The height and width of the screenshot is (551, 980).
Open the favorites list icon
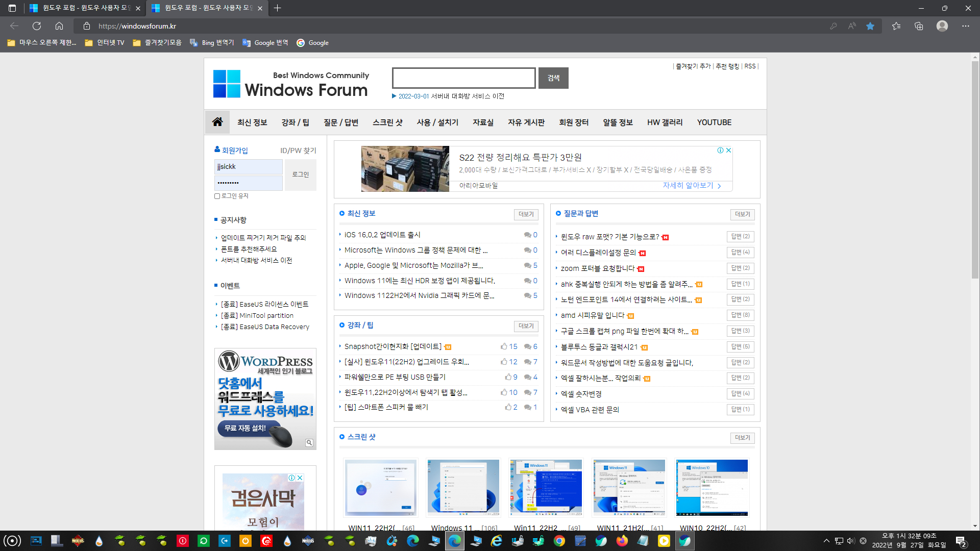click(896, 26)
